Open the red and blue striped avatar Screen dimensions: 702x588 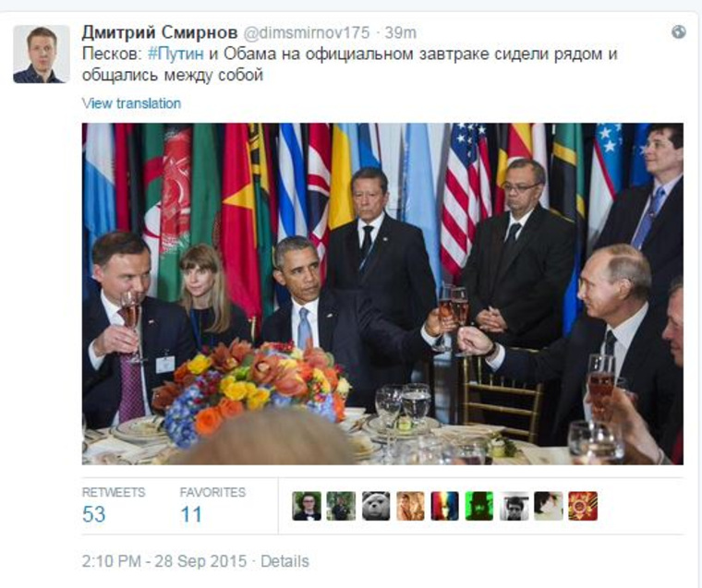[444, 506]
